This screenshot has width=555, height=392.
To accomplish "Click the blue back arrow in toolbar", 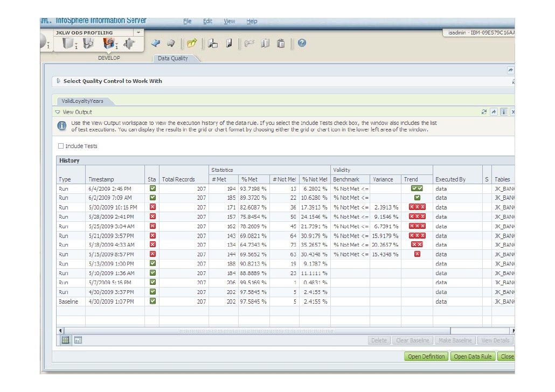I will (x=156, y=44).
